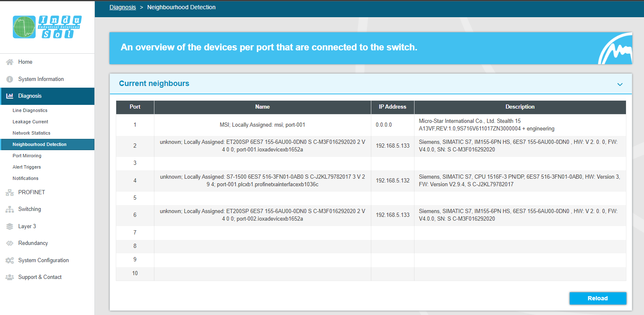Click the Micro-Star International description cell
The image size is (644, 315).
pos(520,125)
